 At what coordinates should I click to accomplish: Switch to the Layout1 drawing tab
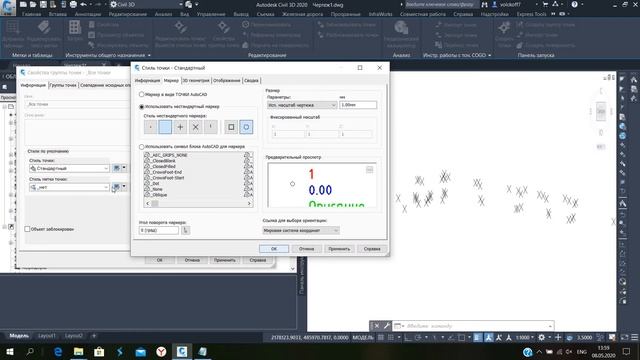coord(47,336)
